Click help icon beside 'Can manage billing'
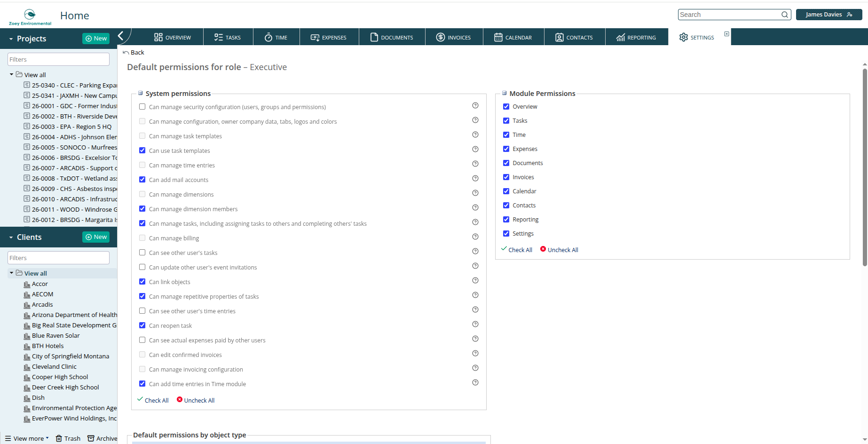 coord(475,237)
